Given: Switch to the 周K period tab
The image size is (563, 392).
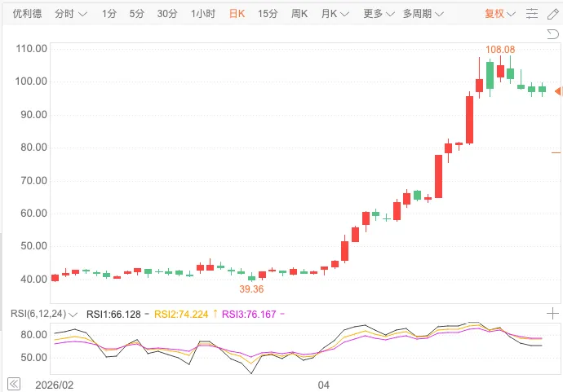Looking at the screenshot, I should [x=299, y=14].
